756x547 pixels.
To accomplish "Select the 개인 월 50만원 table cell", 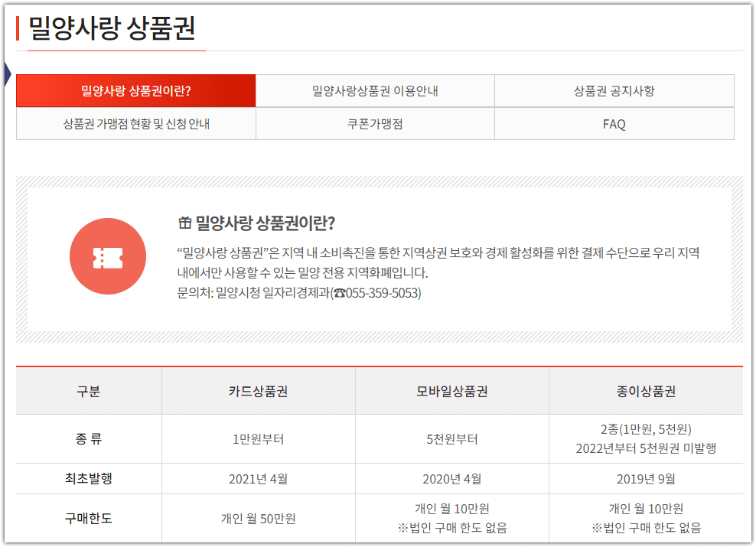I will click(258, 519).
